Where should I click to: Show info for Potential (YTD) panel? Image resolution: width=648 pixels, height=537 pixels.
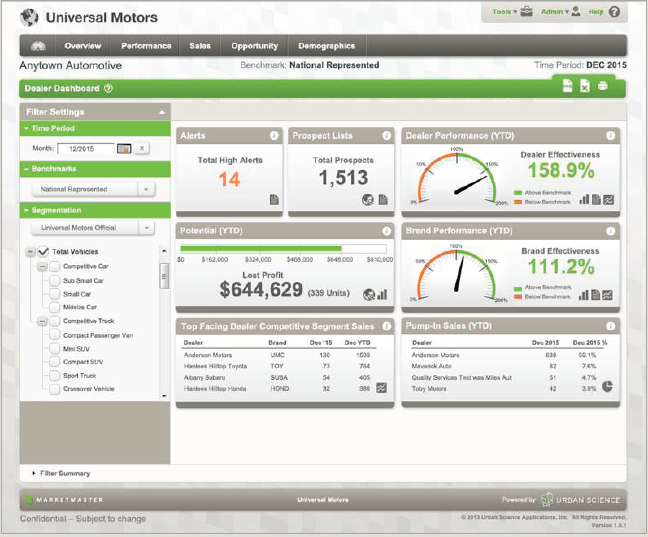pos(386,231)
